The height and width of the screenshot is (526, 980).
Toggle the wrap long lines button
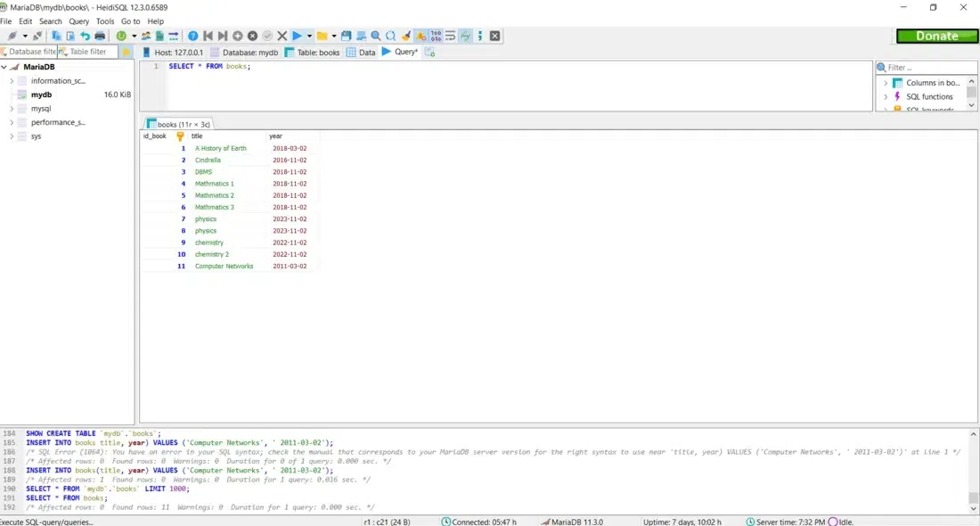pos(450,36)
